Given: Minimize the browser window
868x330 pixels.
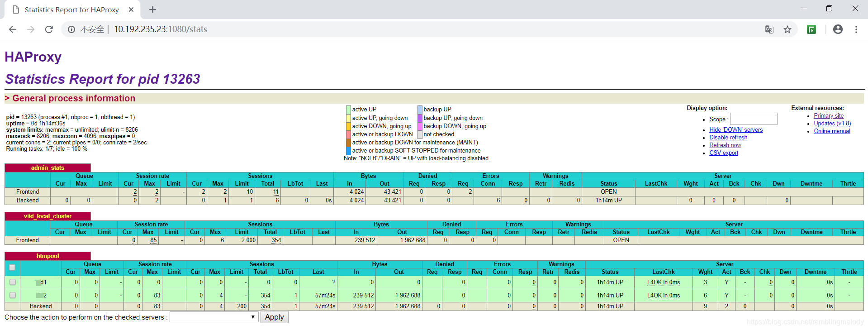Looking at the screenshot, I should (804, 8).
